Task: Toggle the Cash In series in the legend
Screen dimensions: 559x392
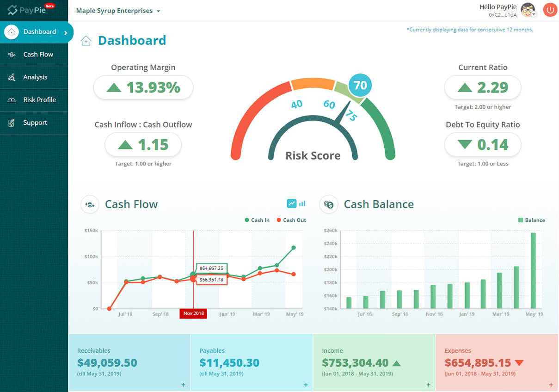Action: [x=257, y=220]
